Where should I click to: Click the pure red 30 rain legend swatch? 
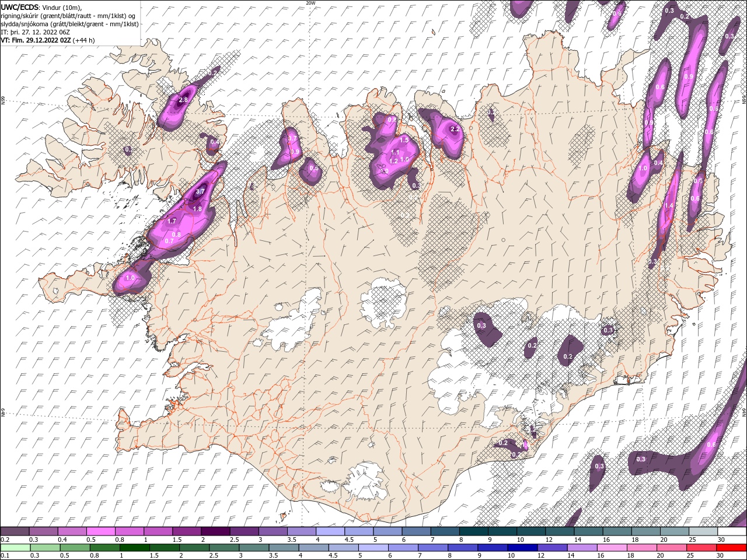pyautogui.click(x=731, y=548)
